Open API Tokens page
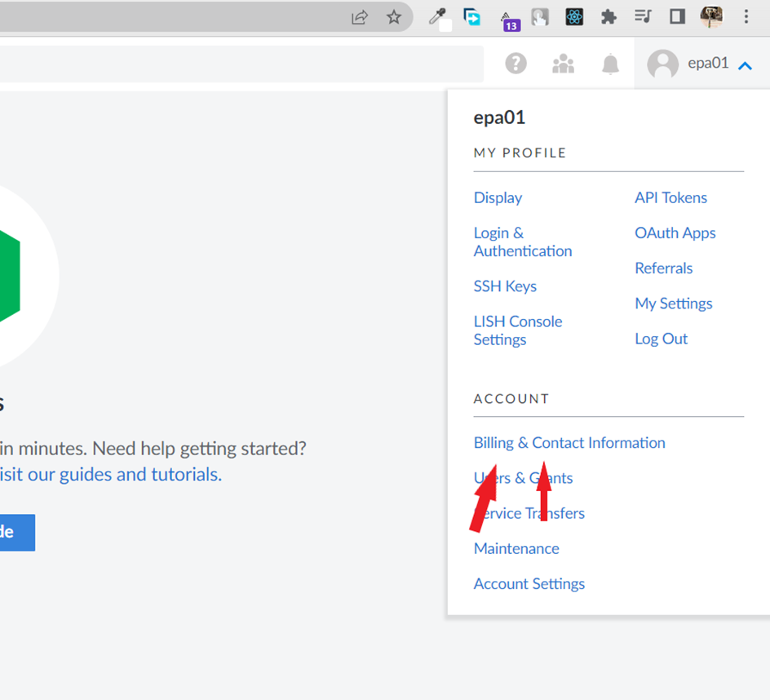 click(x=670, y=197)
